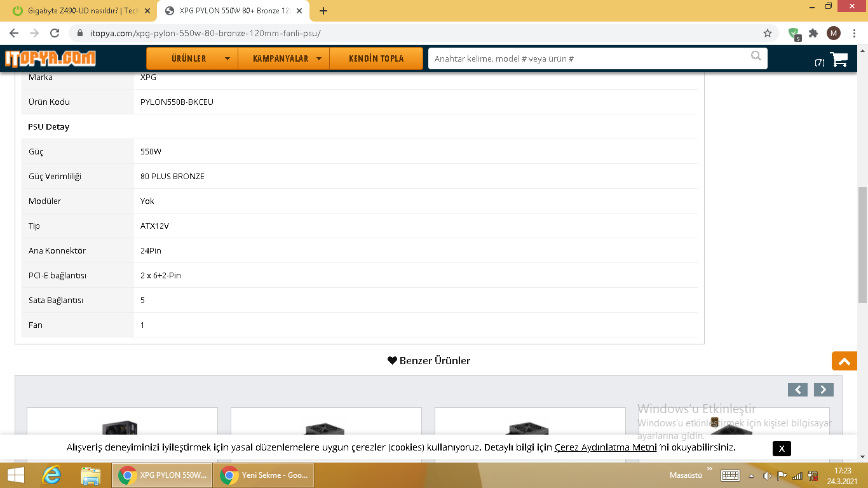Viewport: 868px width, 488px height.
Task: Click the PSU Detay heading
Action: (48, 126)
